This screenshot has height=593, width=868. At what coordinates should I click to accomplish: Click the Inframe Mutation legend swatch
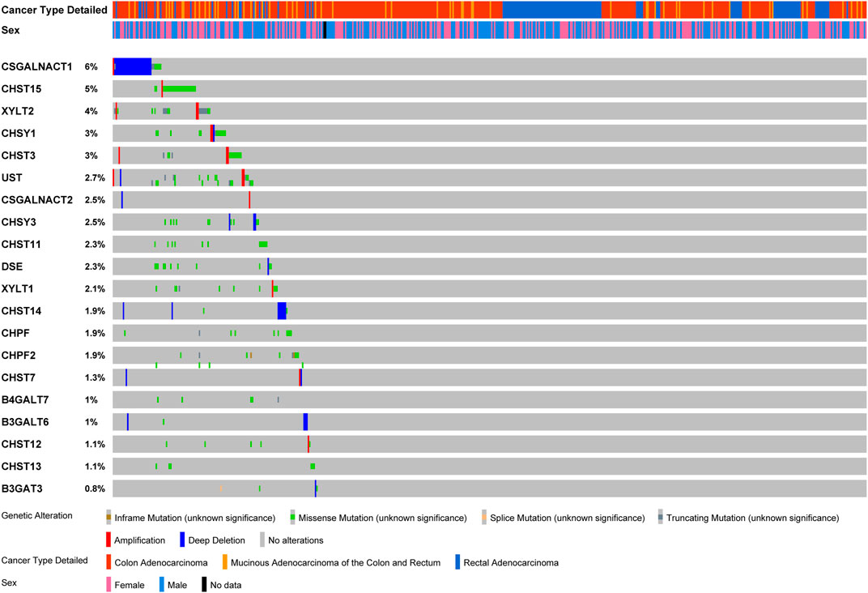(108, 518)
